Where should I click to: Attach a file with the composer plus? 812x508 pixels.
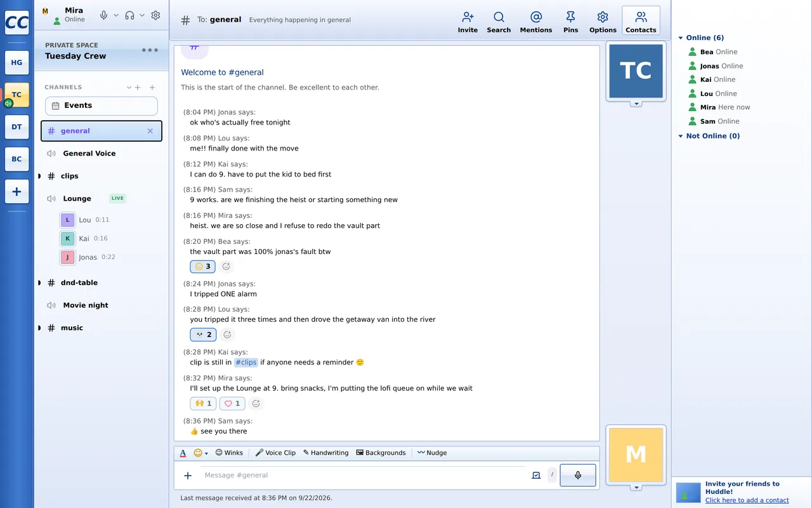coord(188,476)
